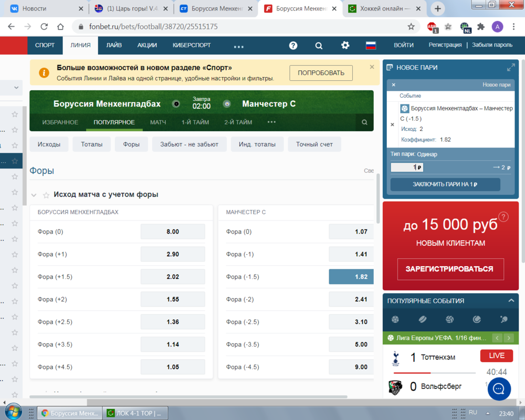Select Боруссия Фора (+1) odds 2.90
Viewport: 525px width, 420px height.
click(x=173, y=254)
